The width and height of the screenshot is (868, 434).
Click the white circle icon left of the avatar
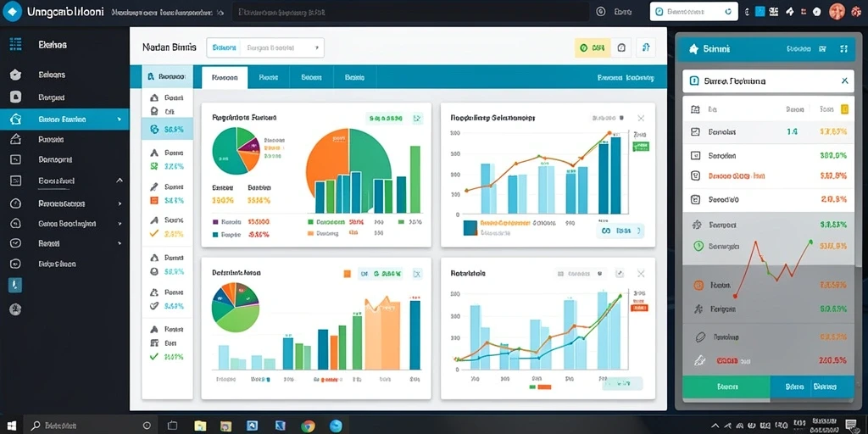pyautogui.click(x=817, y=11)
